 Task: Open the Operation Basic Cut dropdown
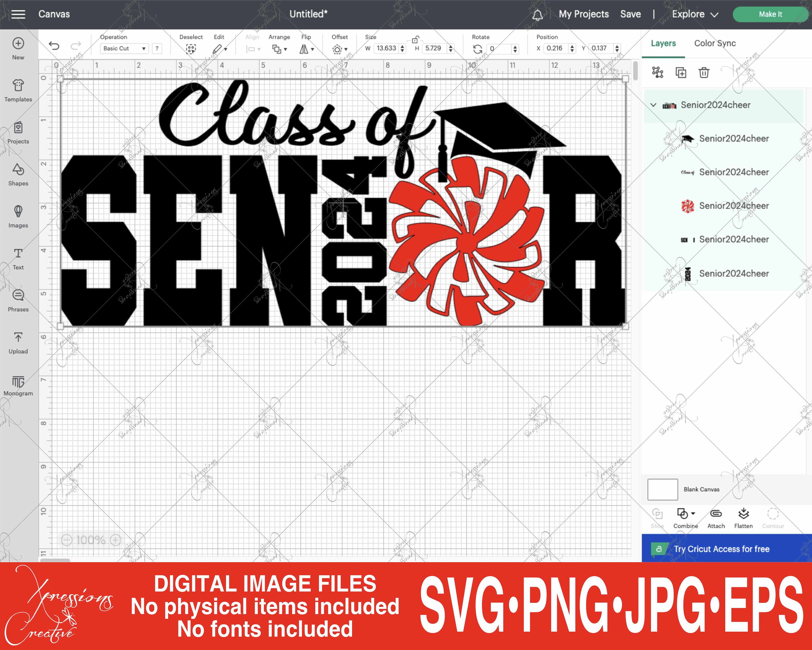(x=124, y=48)
